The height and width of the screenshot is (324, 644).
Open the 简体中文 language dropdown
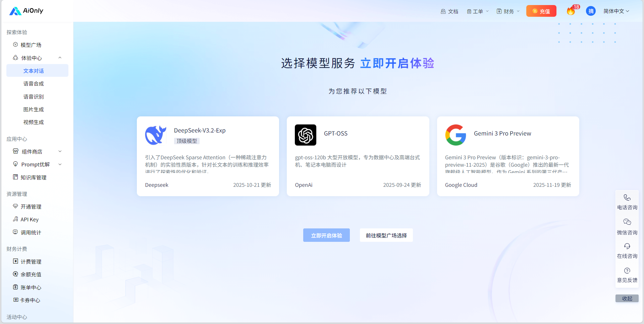[616, 11]
